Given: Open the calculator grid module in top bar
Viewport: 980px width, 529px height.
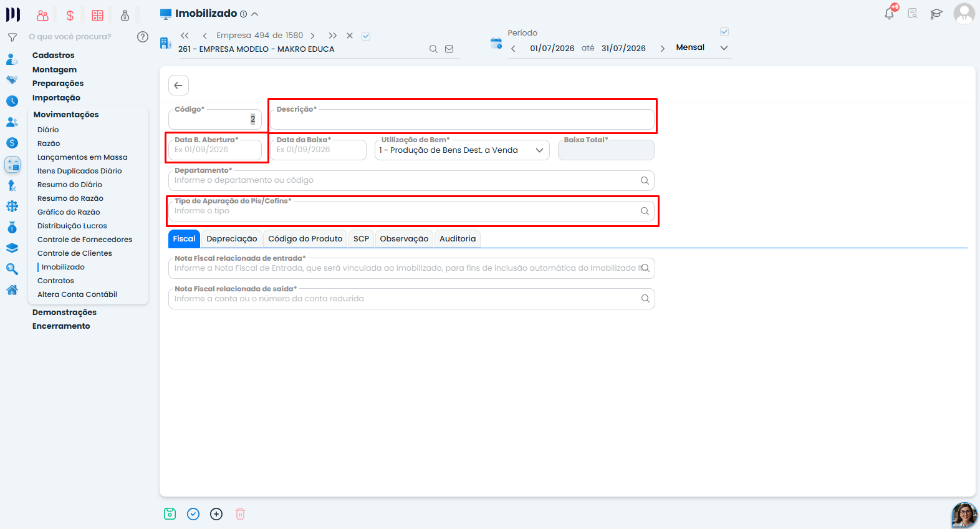Looking at the screenshot, I should click(x=97, y=16).
